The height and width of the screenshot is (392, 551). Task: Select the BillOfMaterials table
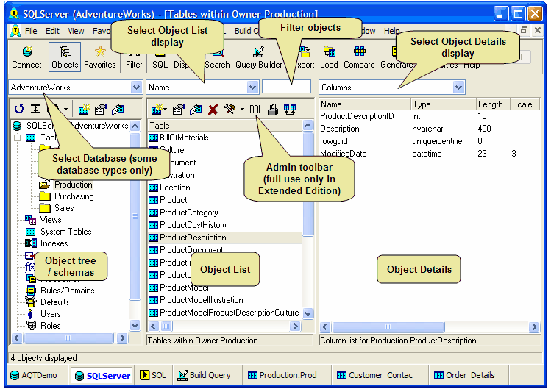tap(184, 138)
